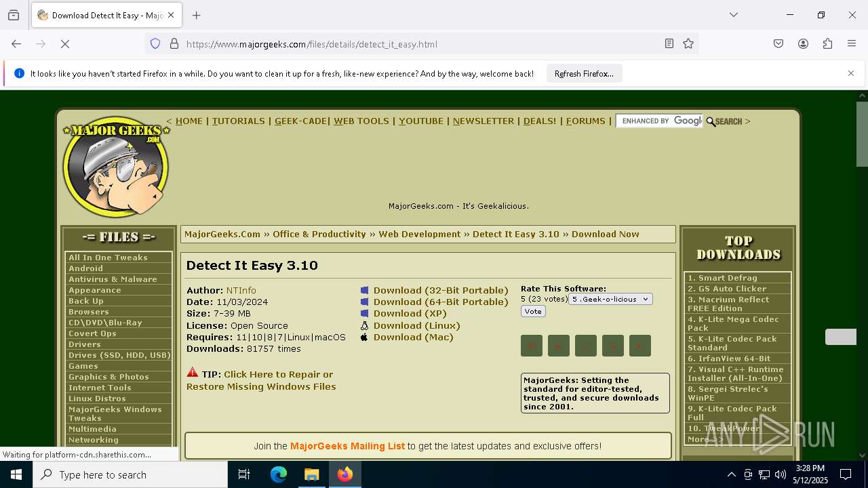This screenshot has width=868, height=488.
Task: Open Drives (SSD, HDD, USB) category
Action: coord(119,355)
